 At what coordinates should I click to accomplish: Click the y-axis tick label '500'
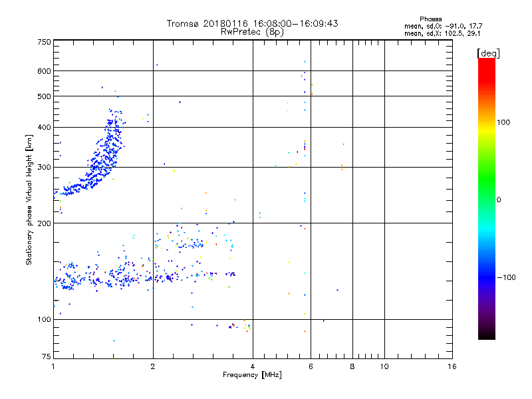(44, 96)
